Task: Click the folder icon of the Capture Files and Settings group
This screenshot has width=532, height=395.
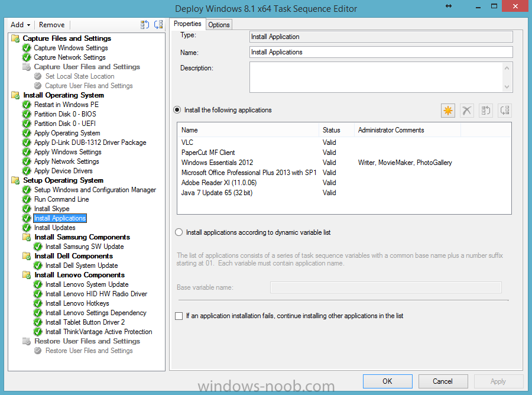Action: click(x=15, y=38)
